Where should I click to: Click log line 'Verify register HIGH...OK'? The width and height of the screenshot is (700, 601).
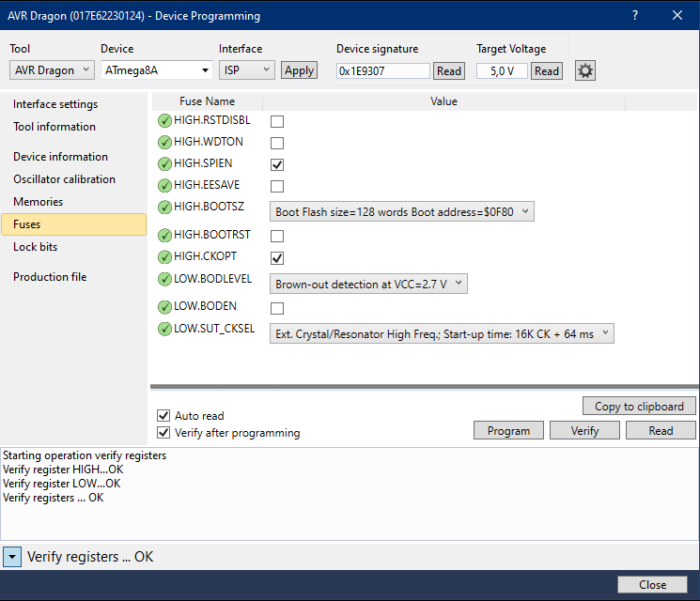click(x=63, y=470)
